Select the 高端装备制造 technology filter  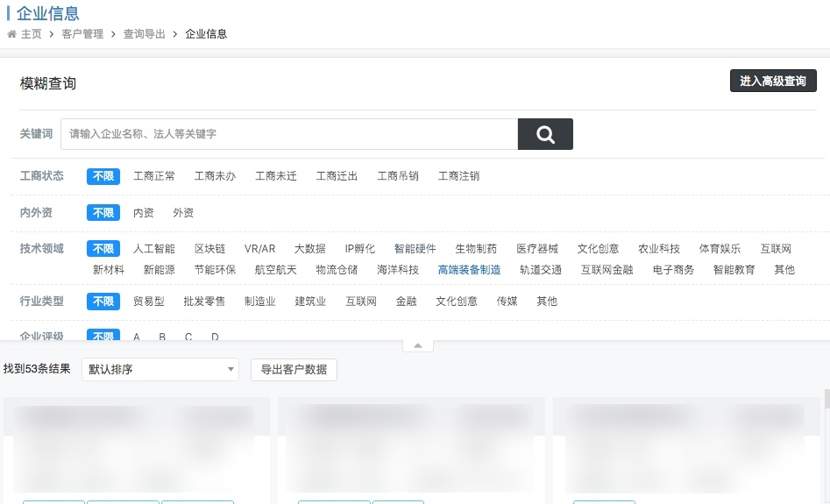tap(469, 270)
